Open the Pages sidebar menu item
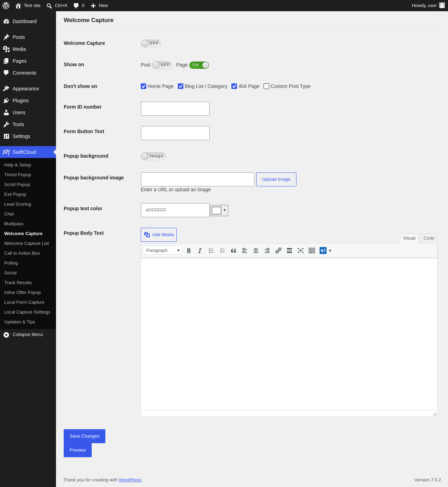This screenshot has width=448, height=487. pos(28,61)
